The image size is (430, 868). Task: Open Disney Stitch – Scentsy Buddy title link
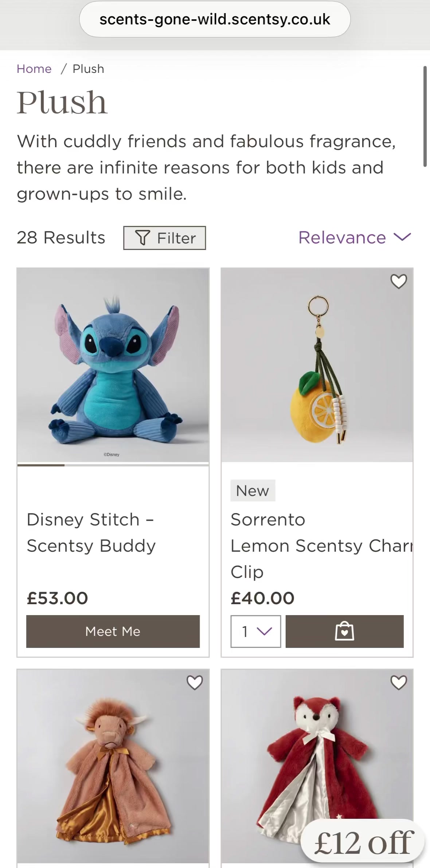91,532
